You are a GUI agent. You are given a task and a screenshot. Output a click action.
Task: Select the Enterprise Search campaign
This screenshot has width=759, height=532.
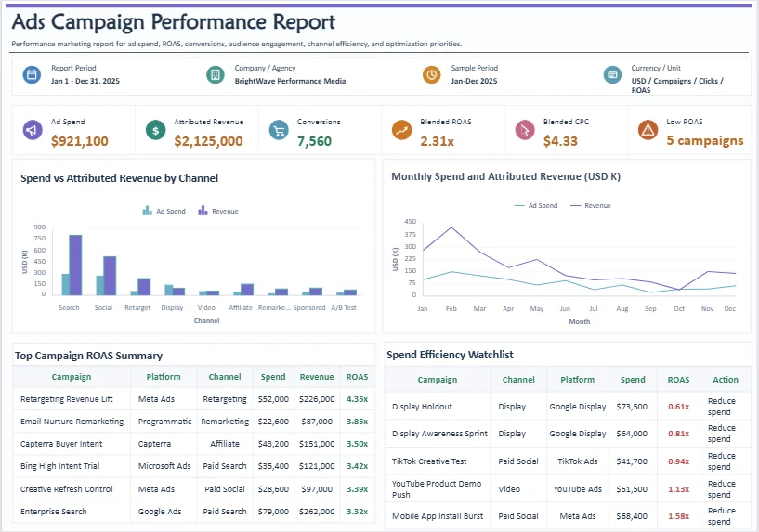53,512
